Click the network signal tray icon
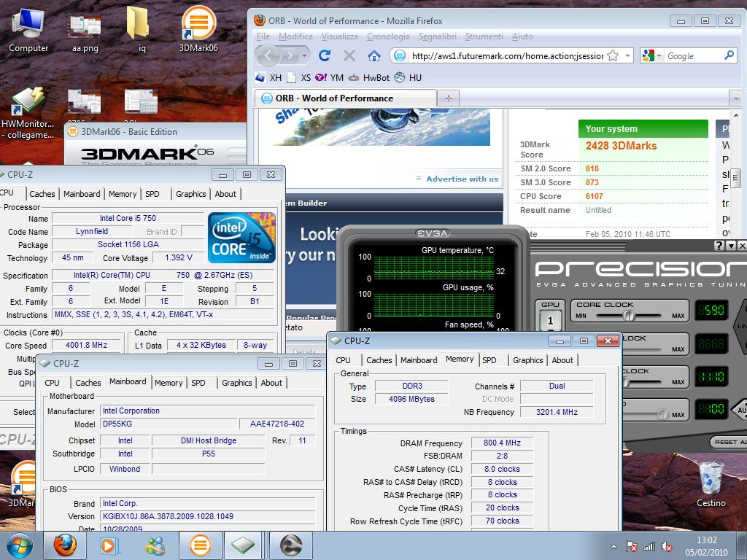Image resolution: width=747 pixels, height=560 pixels. pos(649,547)
